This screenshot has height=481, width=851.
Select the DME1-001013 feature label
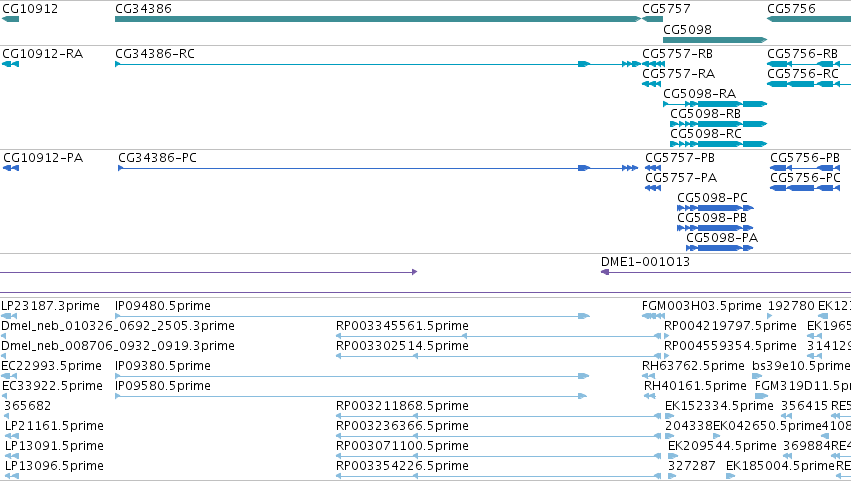click(645, 262)
